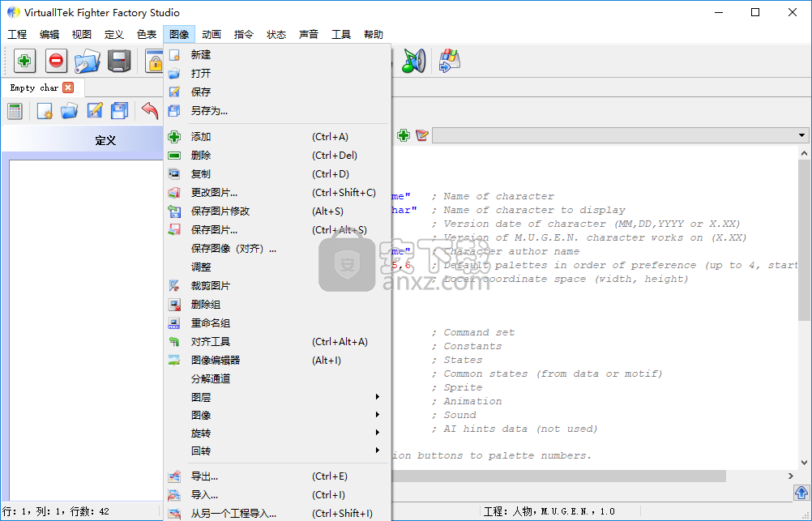Click the padlock icon in main toolbar
Image resolution: width=812 pixels, height=521 pixels.
[x=154, y=61]
